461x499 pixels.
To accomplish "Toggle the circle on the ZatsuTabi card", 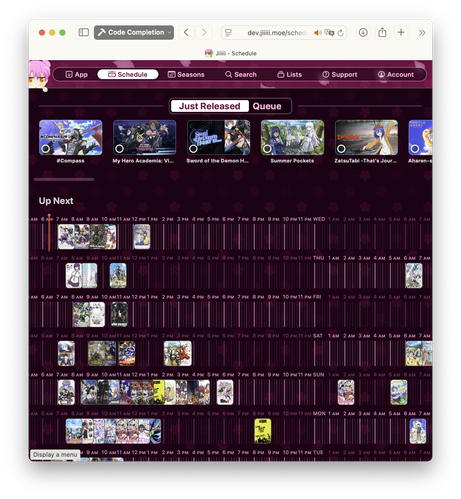I will click(x=341, y=149).
